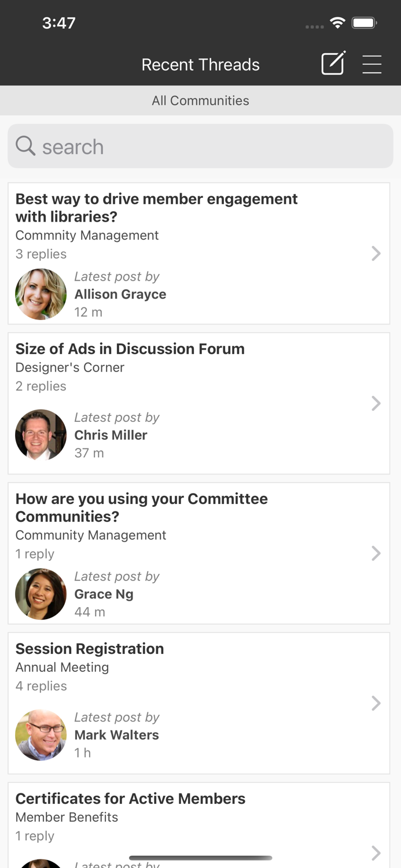
Task: Tap Mark Walters' profile avatar
Action: point(41,735)
